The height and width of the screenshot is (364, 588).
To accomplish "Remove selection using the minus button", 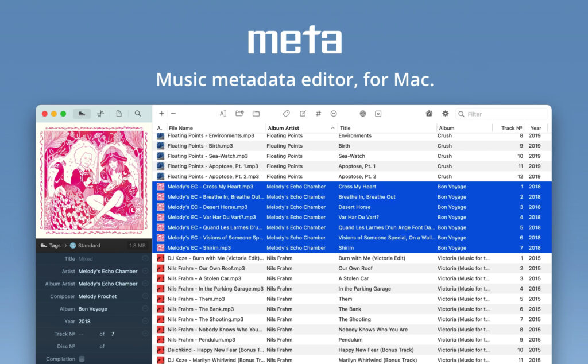I will pyautogui.click(x=173, y=114).
